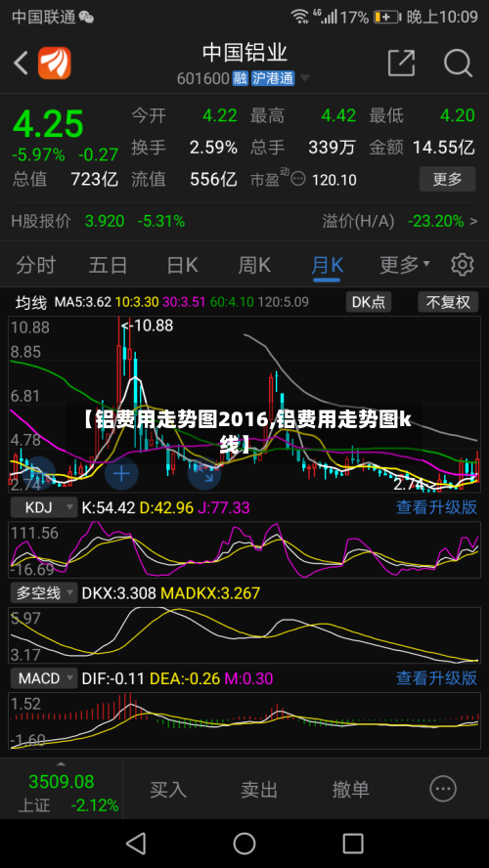This screenshot has height=868, width=489.
Task: Tap the 多空线 DKX sub-chart
Action: click(x=244, y=635)
